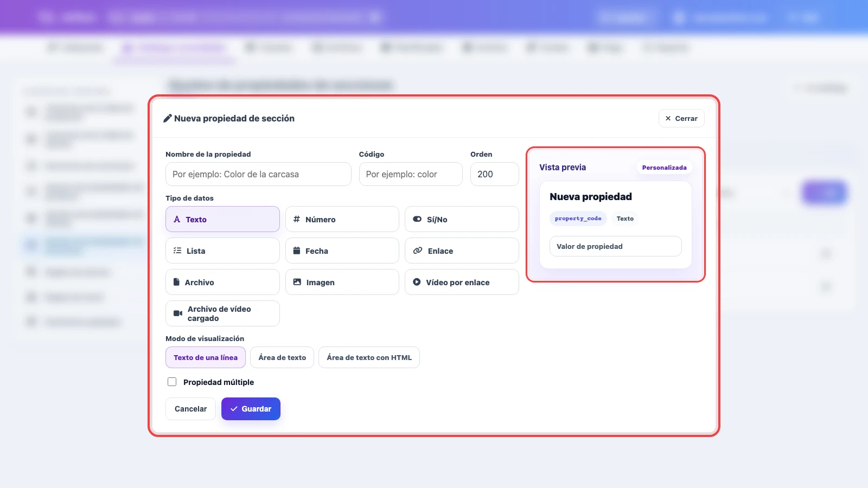This screenshot has height=488, width=868.
Task: Select the Vídeo por enlace play icon
Action: (417, 282)
